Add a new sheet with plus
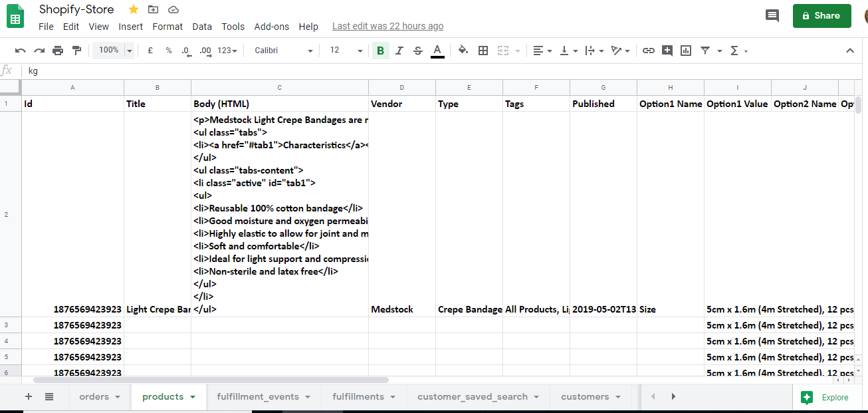This screenshot has width=868, height=413. (28, 396)
